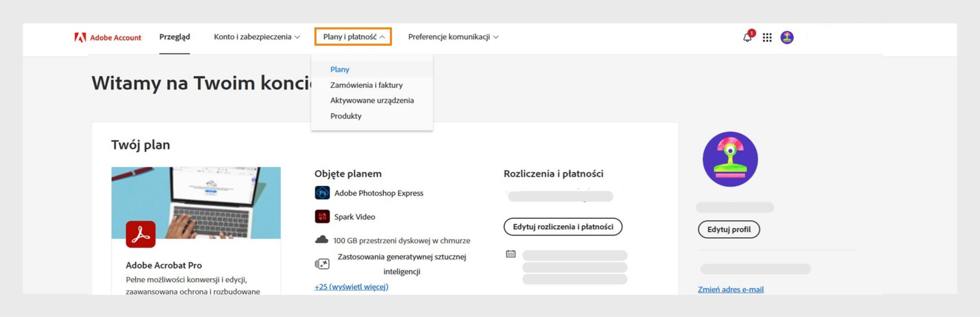Expand Preferencje komunikacji dropdown

point(453,37)
